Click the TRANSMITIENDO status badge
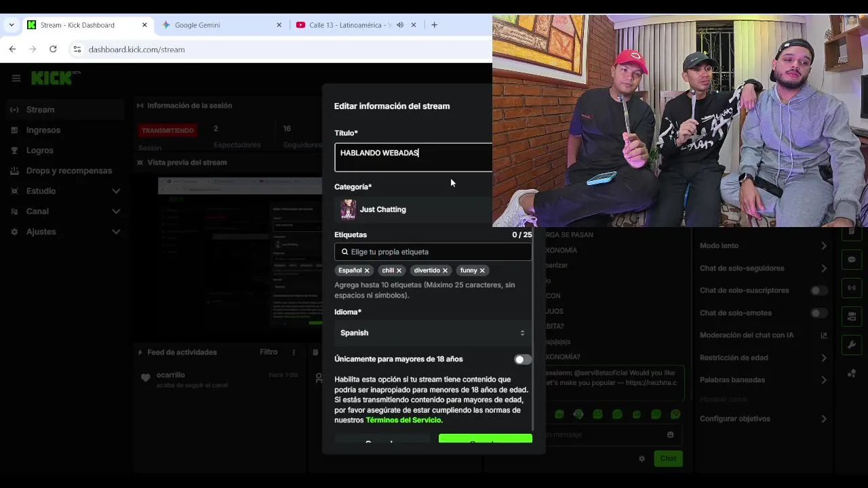Viewport: 868px width, 488px height. (167, 130)
